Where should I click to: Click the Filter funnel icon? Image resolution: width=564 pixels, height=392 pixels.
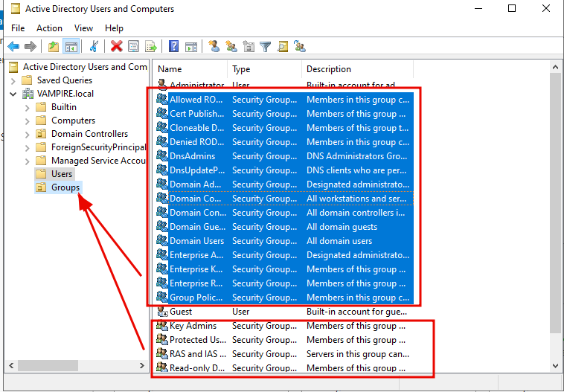coord(266,46)
